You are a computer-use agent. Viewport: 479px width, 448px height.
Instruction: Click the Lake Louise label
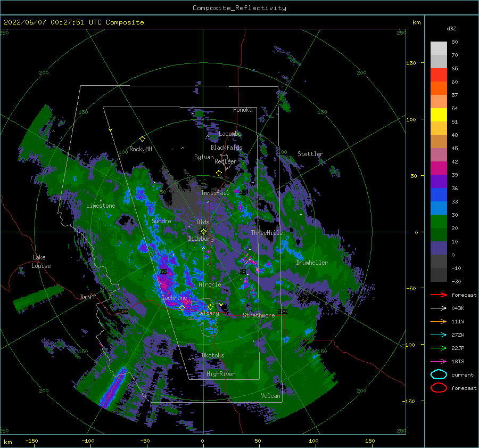tap(41, 262)
